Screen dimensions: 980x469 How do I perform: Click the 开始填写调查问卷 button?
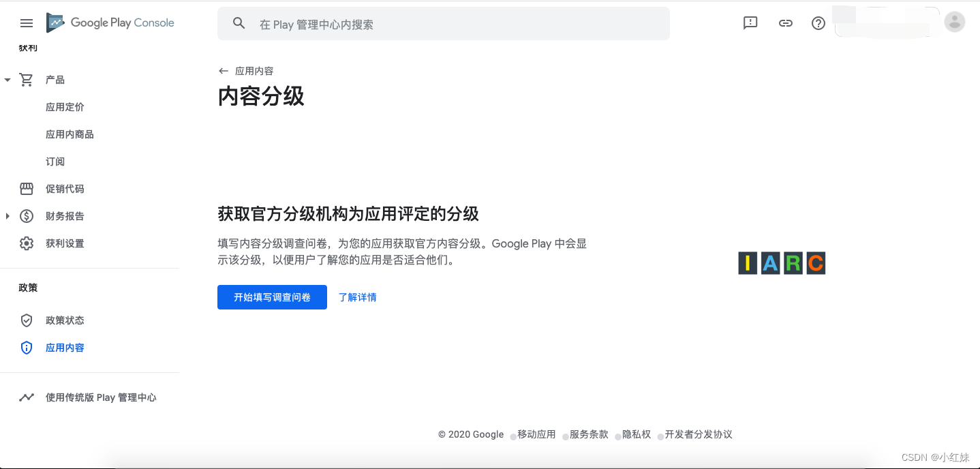pos(272,297)
